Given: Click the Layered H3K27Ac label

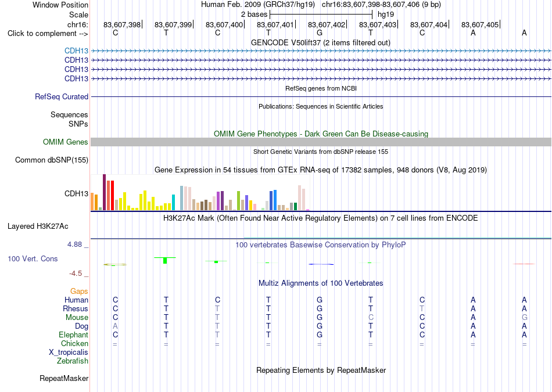Looking at the screenshot, I should (38, 226).
